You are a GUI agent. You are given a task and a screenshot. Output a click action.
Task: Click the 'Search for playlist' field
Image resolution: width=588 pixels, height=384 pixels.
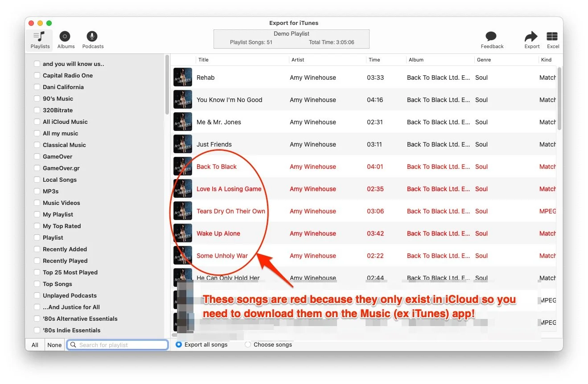117,345
